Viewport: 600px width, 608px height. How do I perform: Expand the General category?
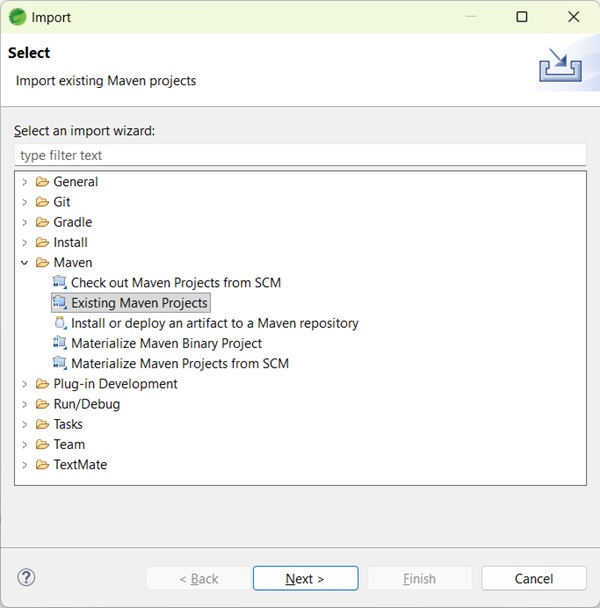point(25,182)
